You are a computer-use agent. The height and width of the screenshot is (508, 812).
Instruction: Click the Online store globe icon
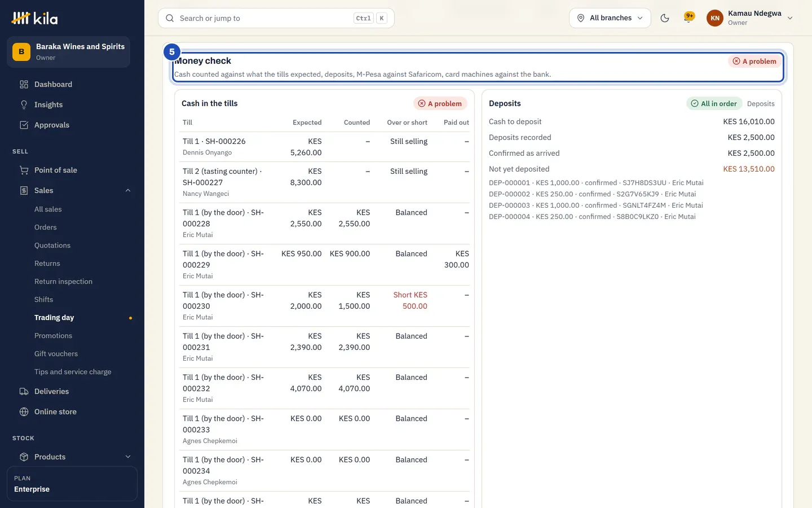click(24, 411)
